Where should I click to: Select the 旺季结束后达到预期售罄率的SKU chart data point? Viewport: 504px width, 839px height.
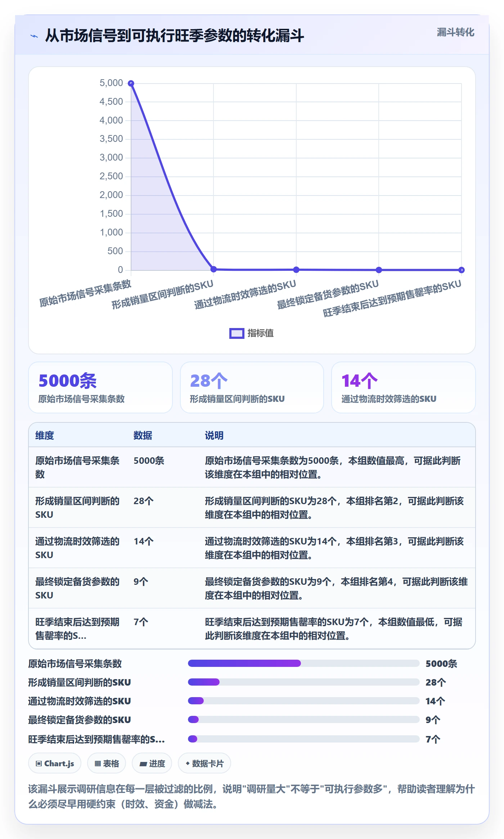coord(462,270)
